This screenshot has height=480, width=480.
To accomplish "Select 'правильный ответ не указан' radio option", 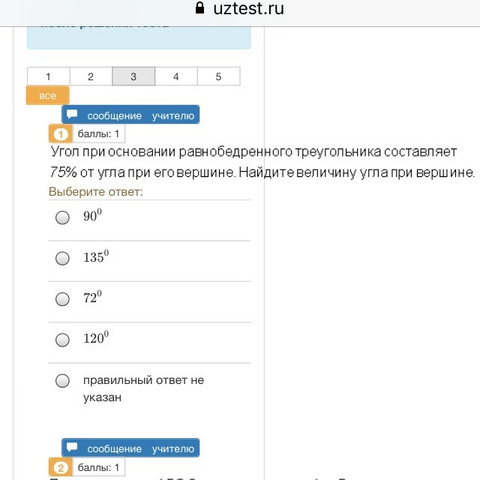I will [x=62, y=381].
